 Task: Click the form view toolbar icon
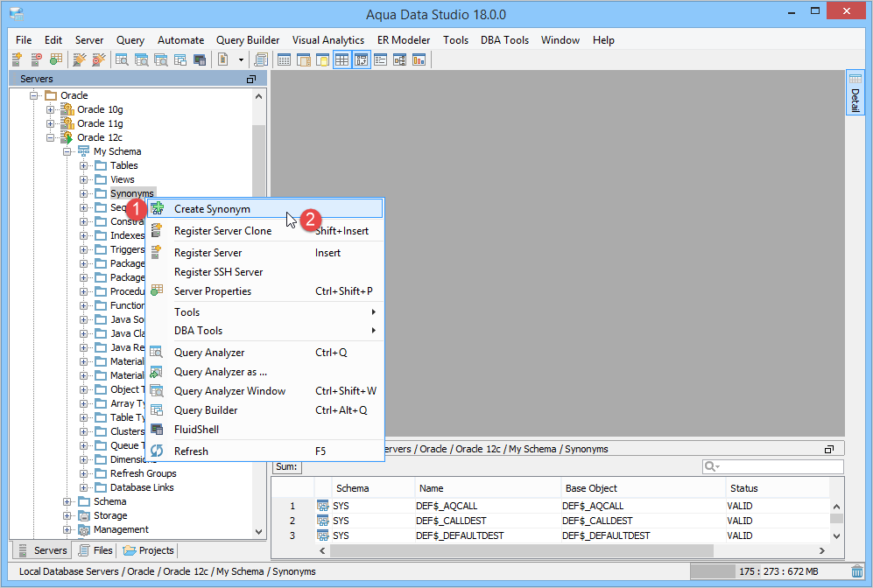click(381, 59)
